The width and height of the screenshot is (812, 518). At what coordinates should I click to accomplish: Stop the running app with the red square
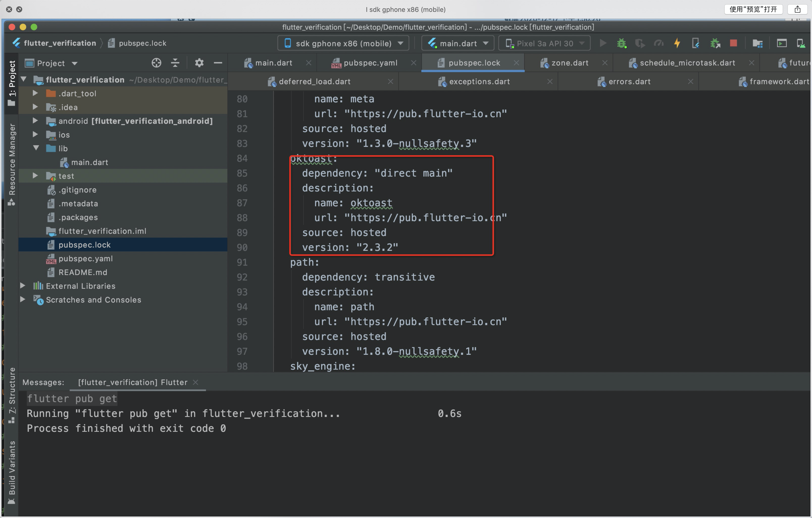733,43
